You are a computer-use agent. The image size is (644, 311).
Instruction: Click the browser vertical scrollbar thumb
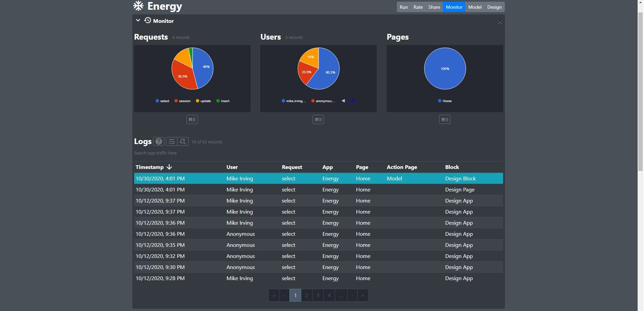[x=640, y=91]
